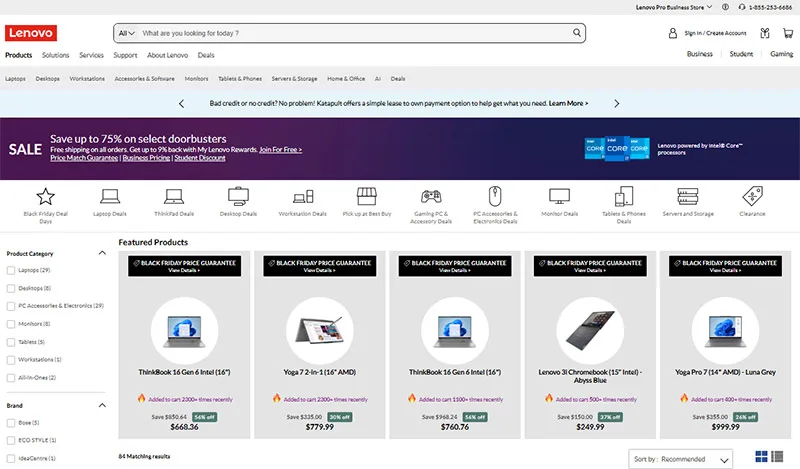Open About Lenovo menu
This screenshot has width=800, height=469.
point(167,55)
